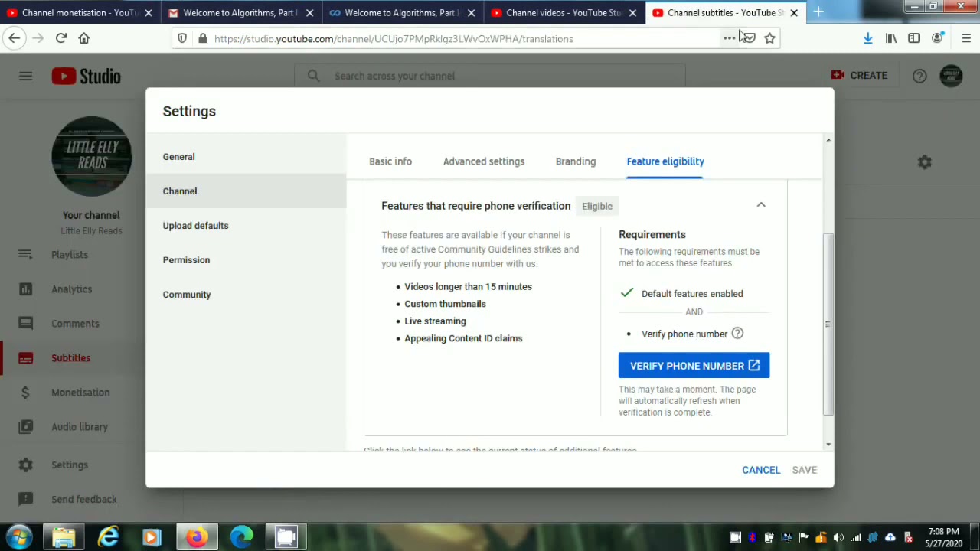Click the site padlock icon
The height and width of the screenshot is (551, 980).
pyautogui.click(x=202, y=38)
